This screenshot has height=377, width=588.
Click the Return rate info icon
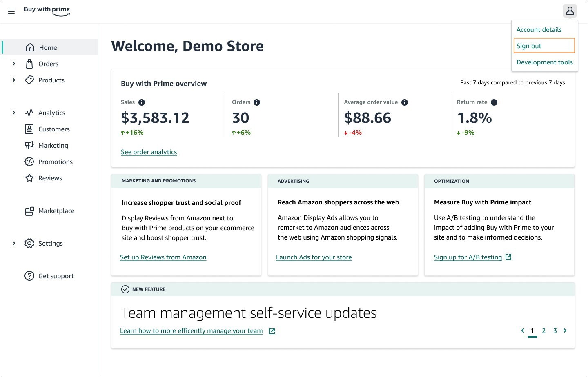tap(494, 102)
